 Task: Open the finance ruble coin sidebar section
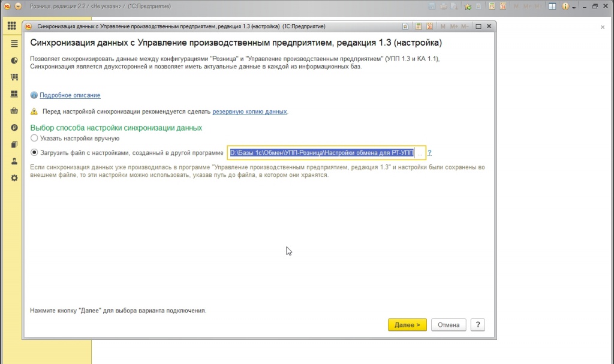(14, 128)
